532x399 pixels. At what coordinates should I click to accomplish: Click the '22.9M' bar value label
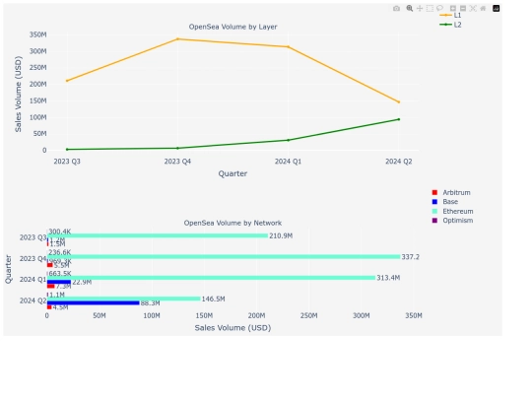coord(82,283)
